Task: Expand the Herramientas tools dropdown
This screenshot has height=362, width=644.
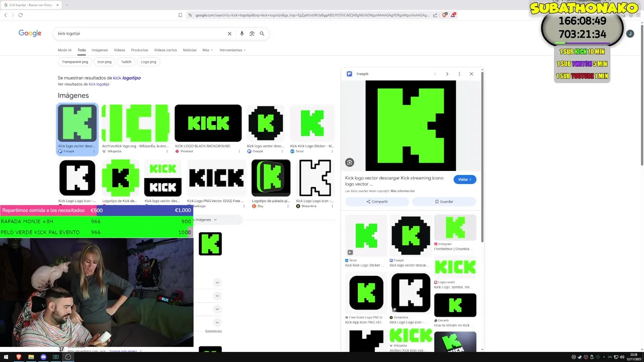Action: coord(233,50)
